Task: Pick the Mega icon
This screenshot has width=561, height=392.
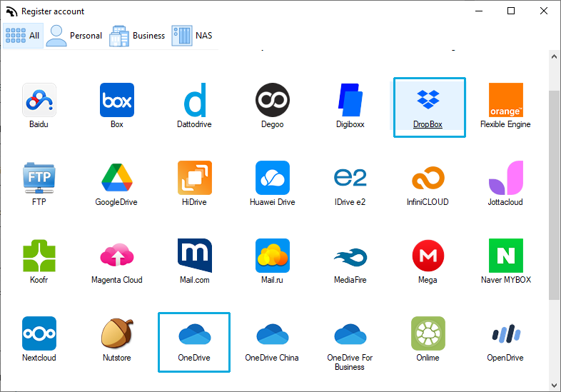Action: [x=428, y=256]
